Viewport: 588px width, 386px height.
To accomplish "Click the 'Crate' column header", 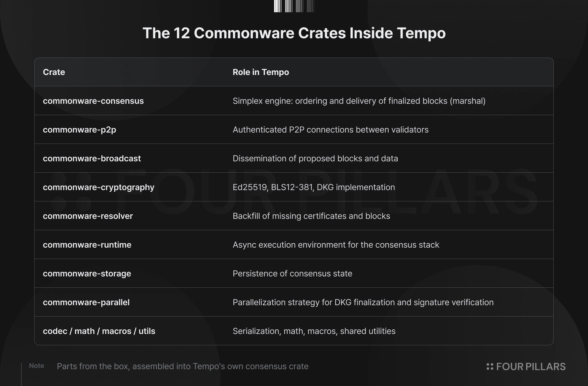I will [x=54, y=72].
